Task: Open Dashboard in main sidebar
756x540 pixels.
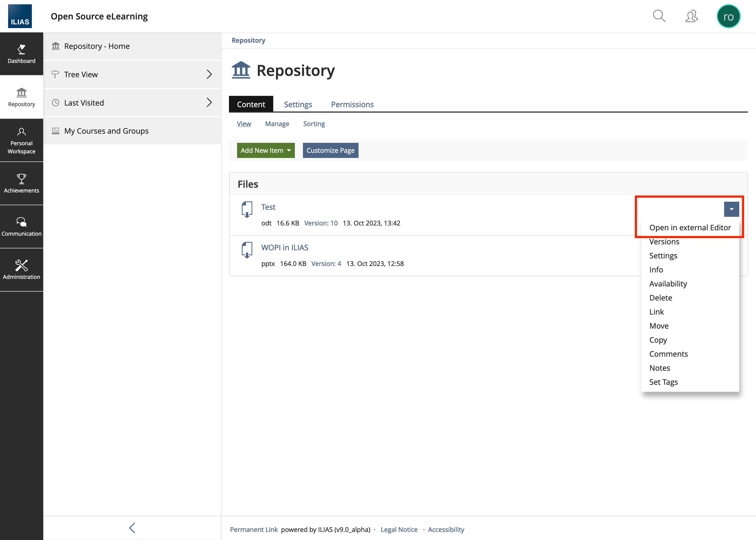Action: point(22,54)
